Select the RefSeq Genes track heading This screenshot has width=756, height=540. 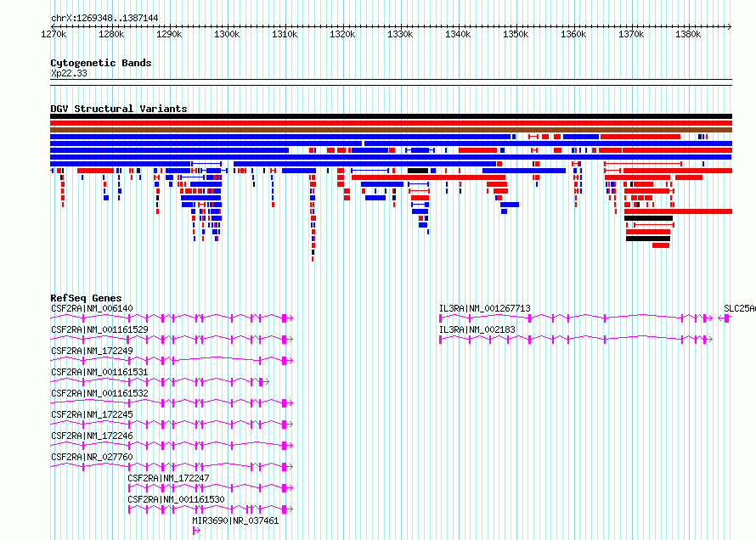(x=86, y=298)
